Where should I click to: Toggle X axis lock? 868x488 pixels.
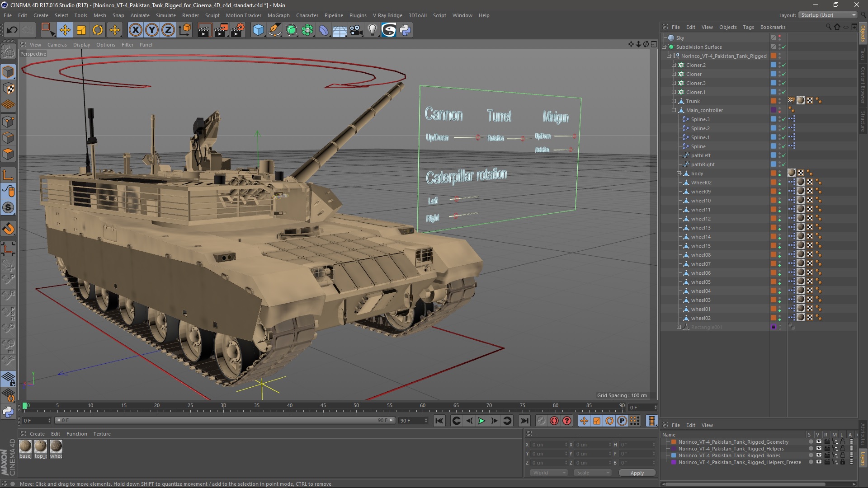(x=135, y=30)
